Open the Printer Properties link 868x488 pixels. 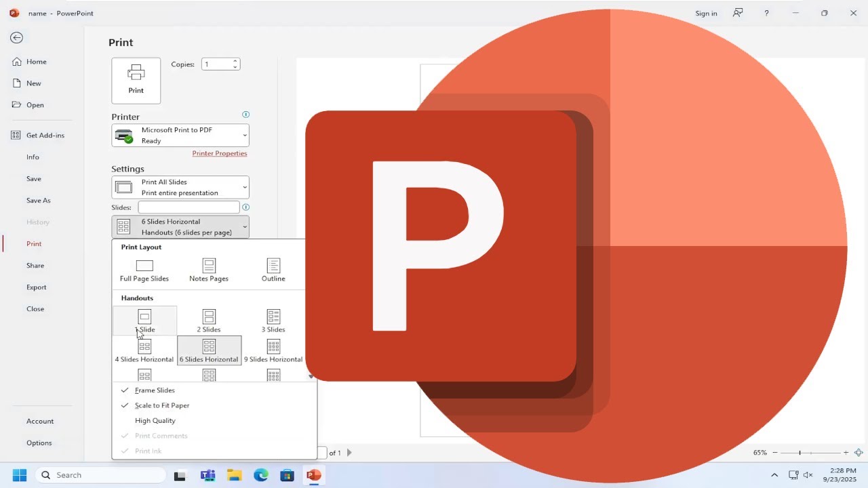click(x=220, y=153)
